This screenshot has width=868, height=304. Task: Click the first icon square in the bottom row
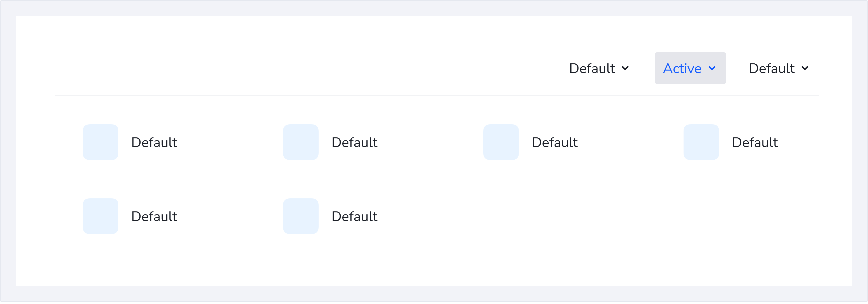[x=100, y=216]
